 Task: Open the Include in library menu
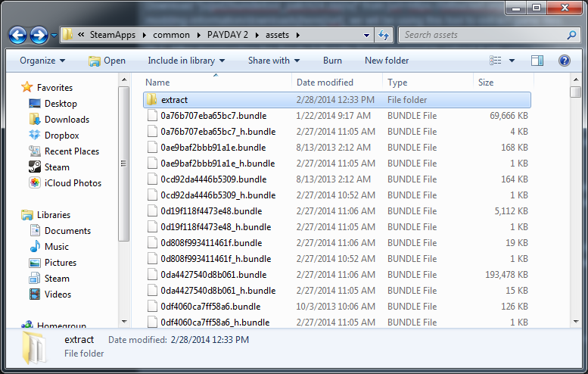(x=186, y=61)
